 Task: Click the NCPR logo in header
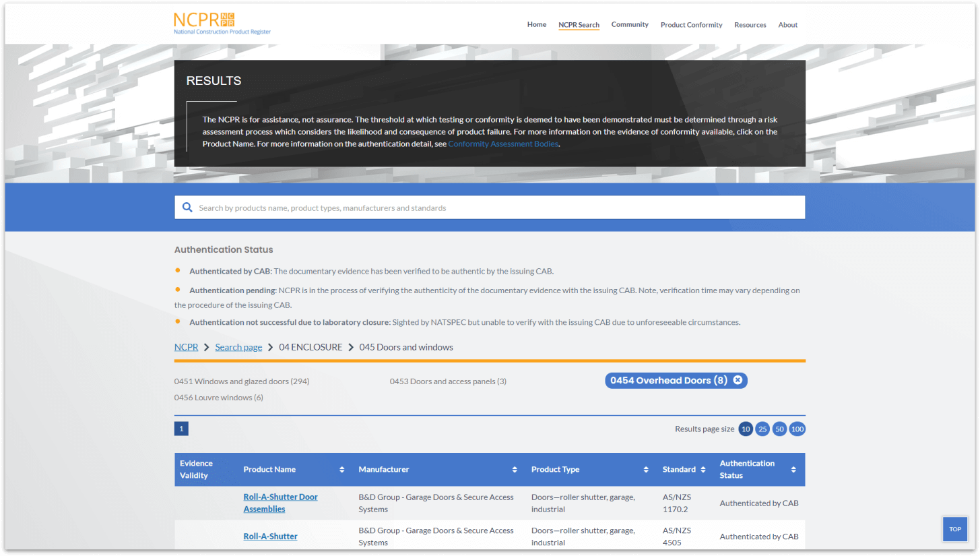(222, 23)
